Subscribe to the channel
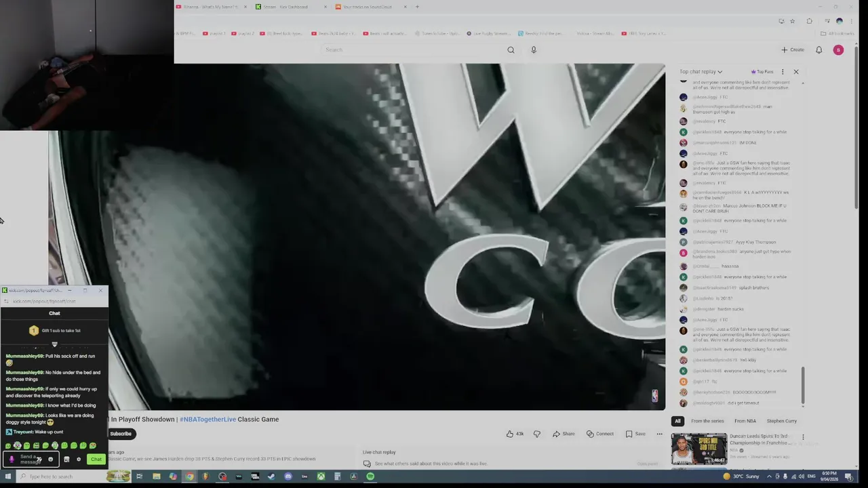The width and height of the screenshot is (868, 488). click(x=121, y=434)
